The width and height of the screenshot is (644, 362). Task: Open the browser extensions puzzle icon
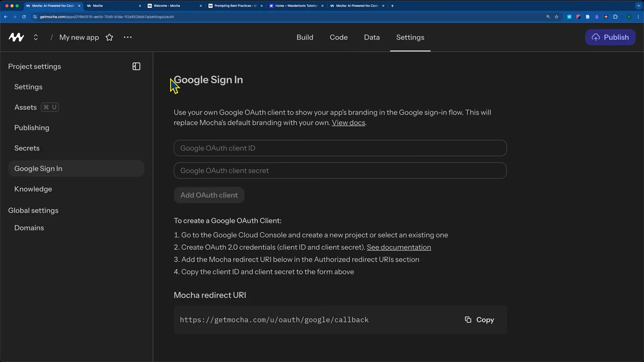[x=615, y=17]
